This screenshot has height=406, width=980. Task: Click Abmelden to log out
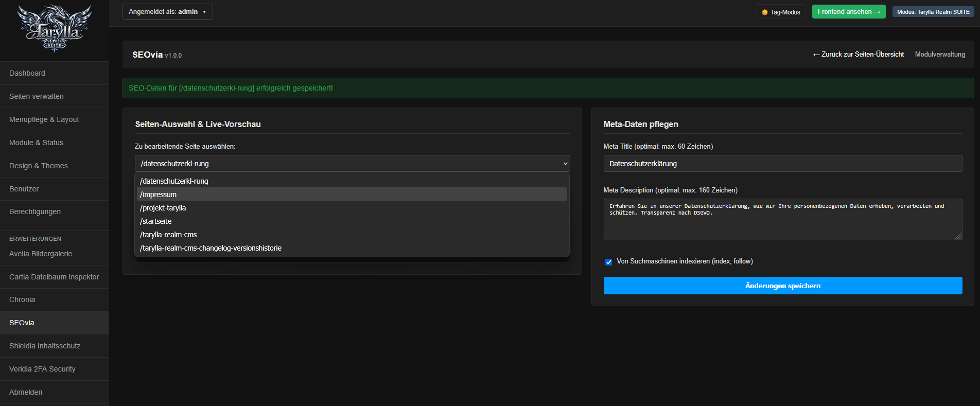55,392
